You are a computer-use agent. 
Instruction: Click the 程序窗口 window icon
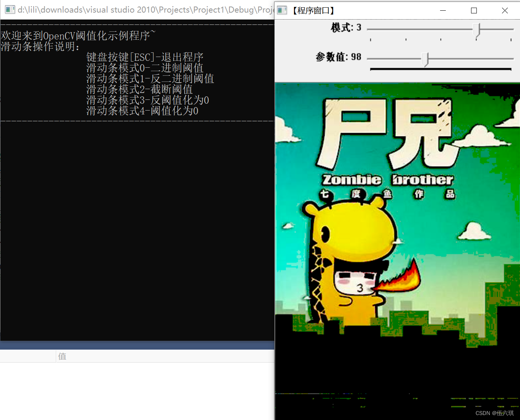[x=282, y=10]
